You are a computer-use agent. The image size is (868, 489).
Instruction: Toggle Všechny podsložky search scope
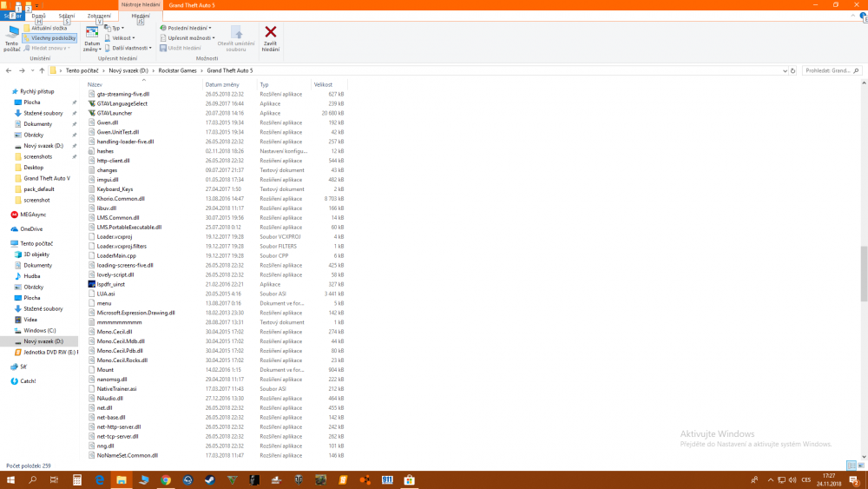coord(49,38)
